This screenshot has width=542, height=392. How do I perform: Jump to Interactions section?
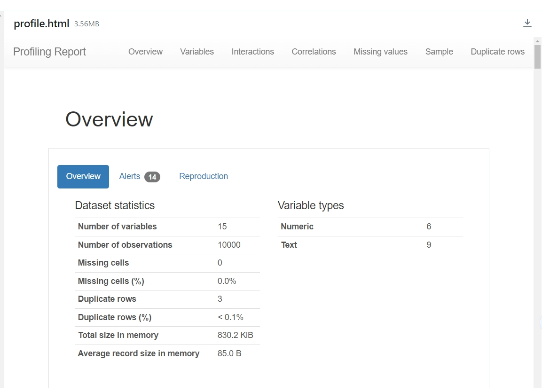pyautogui.click(x=253, y=52)
